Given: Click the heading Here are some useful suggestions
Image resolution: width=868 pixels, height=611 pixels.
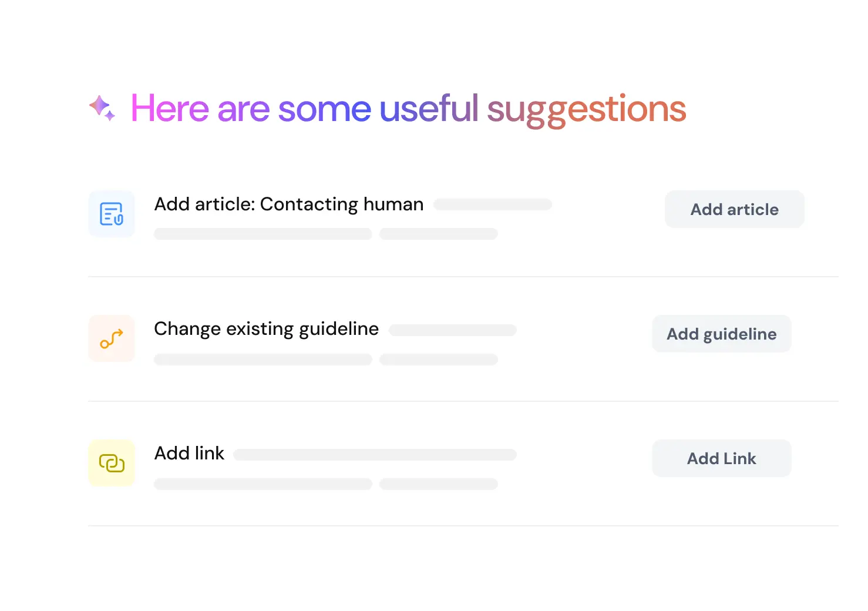Looking at the screenshot, I should click(408, 108).
